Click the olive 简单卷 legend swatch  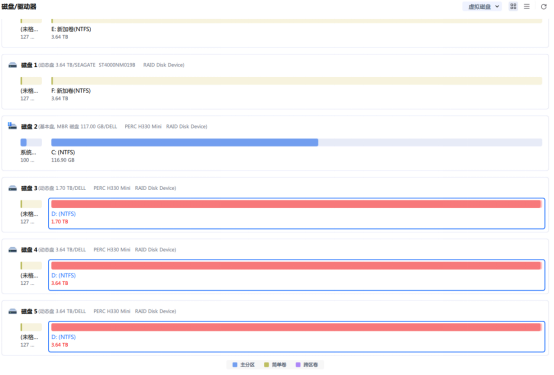pyautogui.click(x=266, y=365)
